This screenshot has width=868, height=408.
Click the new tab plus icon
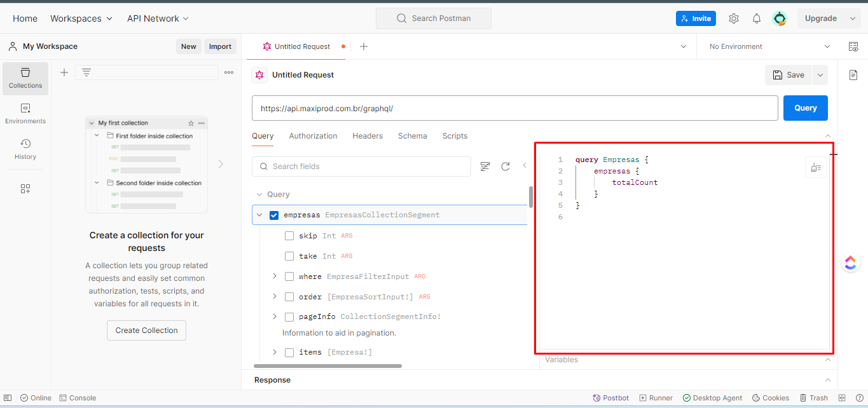[364, 46]
